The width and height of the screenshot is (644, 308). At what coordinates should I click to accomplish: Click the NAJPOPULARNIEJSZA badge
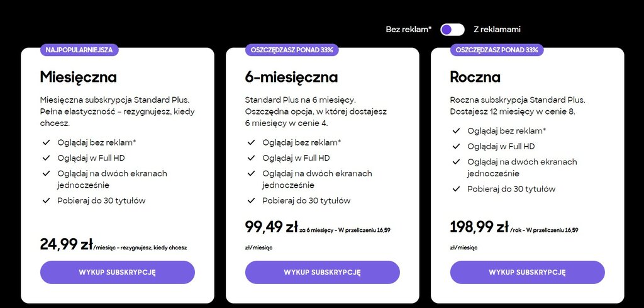79,50
